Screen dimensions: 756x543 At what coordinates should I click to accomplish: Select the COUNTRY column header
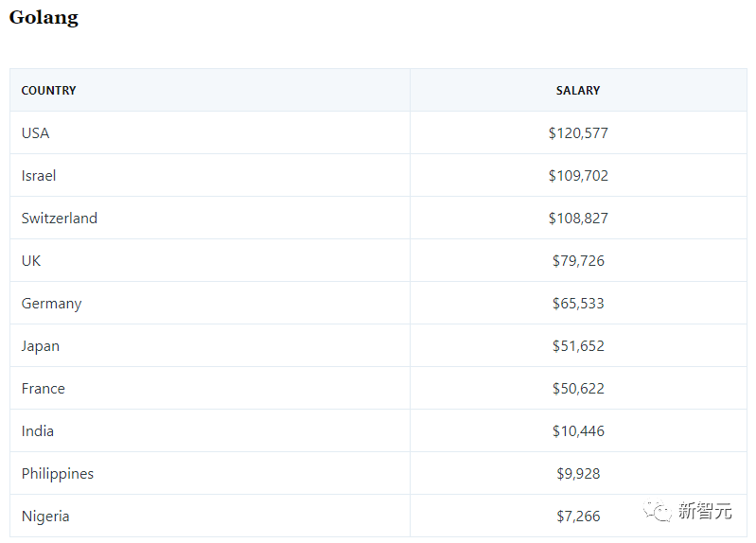click(x=48, y=91)
